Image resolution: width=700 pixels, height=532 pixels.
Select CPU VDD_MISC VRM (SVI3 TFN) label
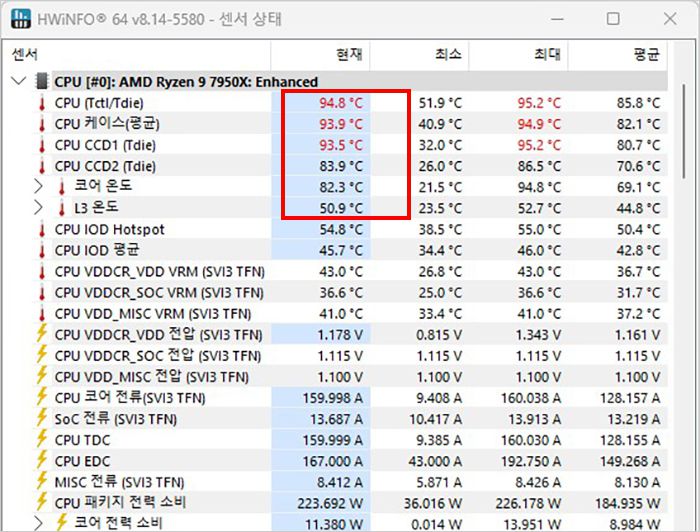153,313
